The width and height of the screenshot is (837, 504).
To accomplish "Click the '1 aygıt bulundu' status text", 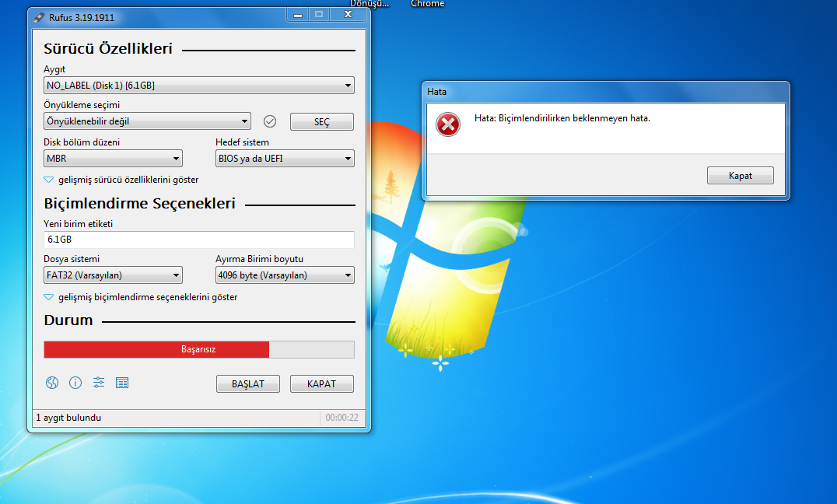I will coord(68,418).
